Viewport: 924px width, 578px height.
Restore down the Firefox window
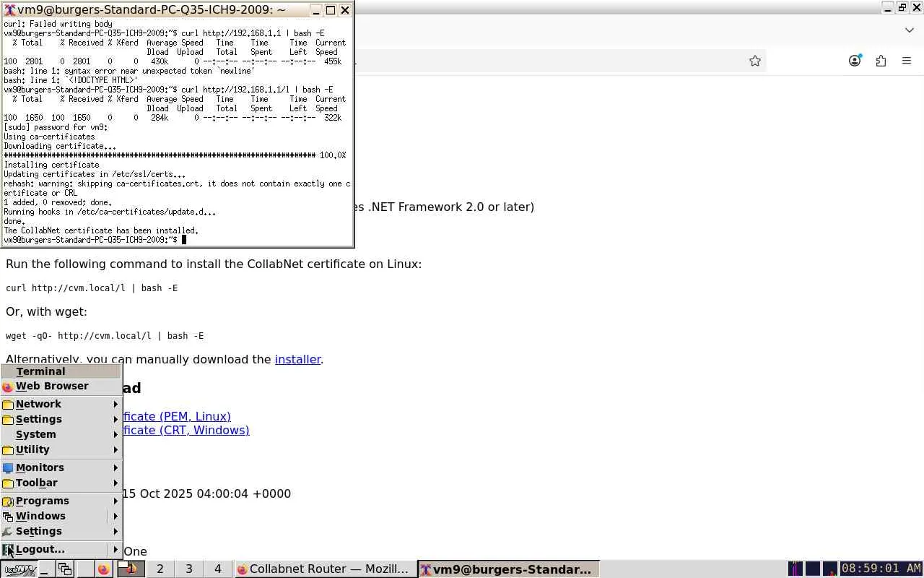click(902, 8)
